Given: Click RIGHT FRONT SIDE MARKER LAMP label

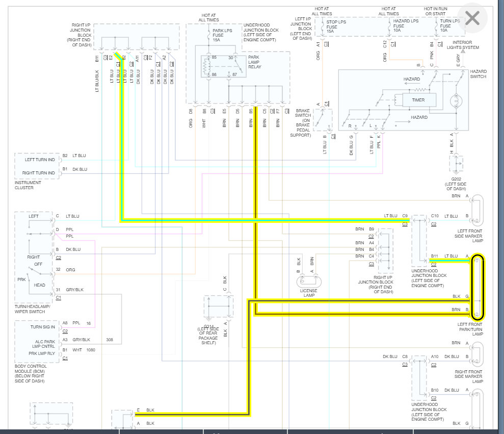Looking at the screenshot, I should 469,377.
